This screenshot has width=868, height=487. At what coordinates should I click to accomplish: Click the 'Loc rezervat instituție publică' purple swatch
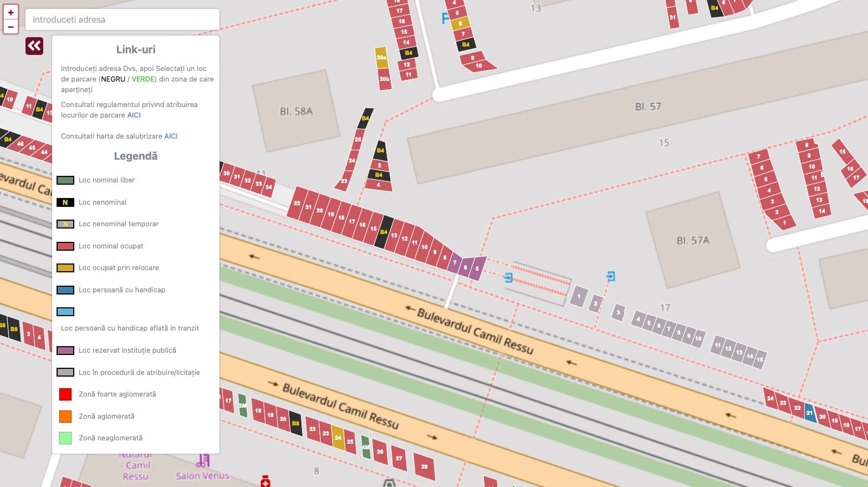coord(65,351)
